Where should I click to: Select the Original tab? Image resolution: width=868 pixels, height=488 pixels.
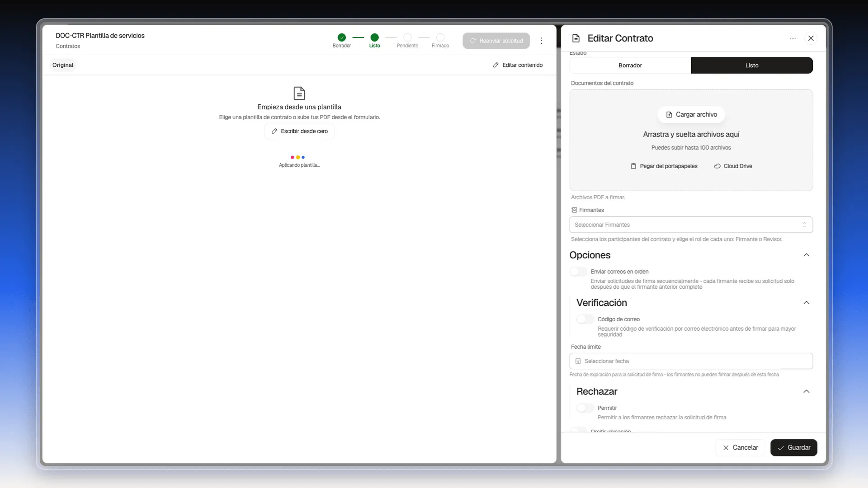63,65
